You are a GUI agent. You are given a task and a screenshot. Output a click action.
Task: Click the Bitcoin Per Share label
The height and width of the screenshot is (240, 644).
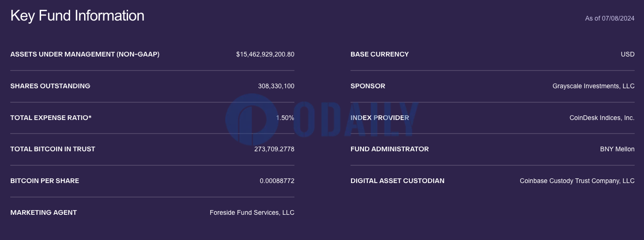click(x=44, y=181)
